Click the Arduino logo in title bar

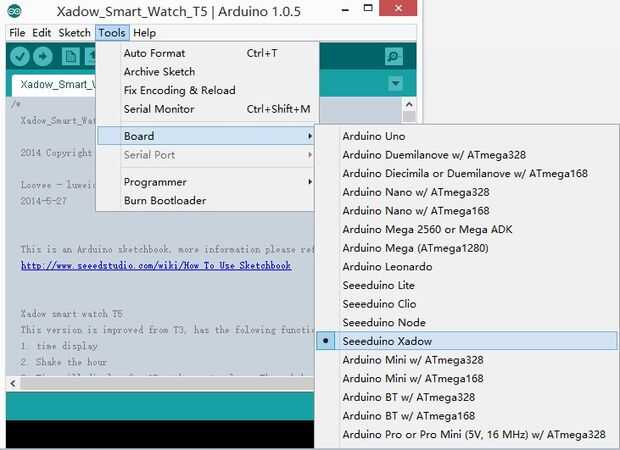click(15, 11)
